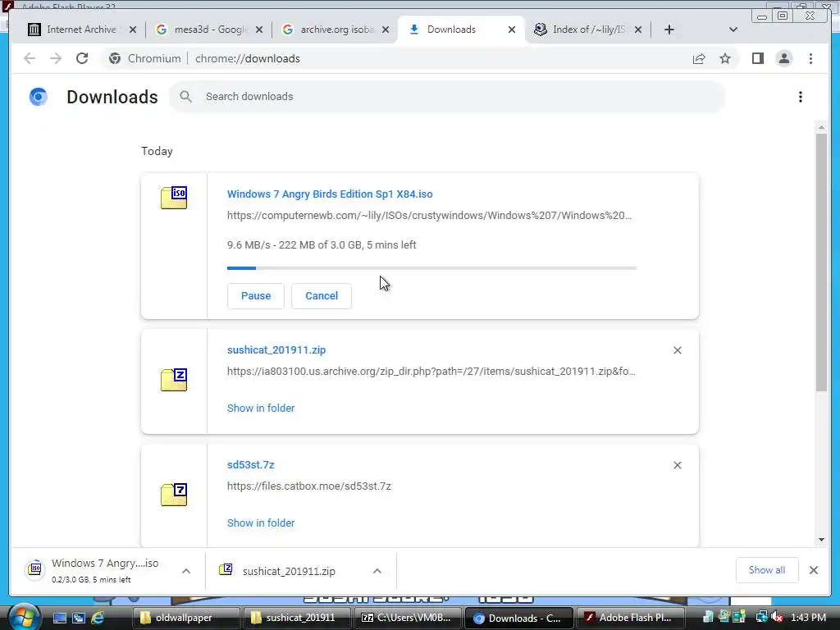Close the archive.org Google search tab
The image size is (840, 630).
pos(386,30)
